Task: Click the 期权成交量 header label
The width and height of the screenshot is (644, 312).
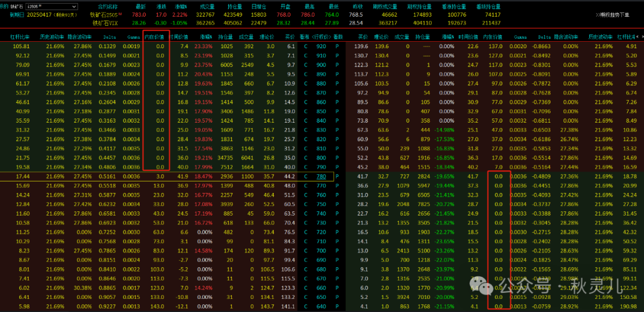Action: tap(385, 7)
